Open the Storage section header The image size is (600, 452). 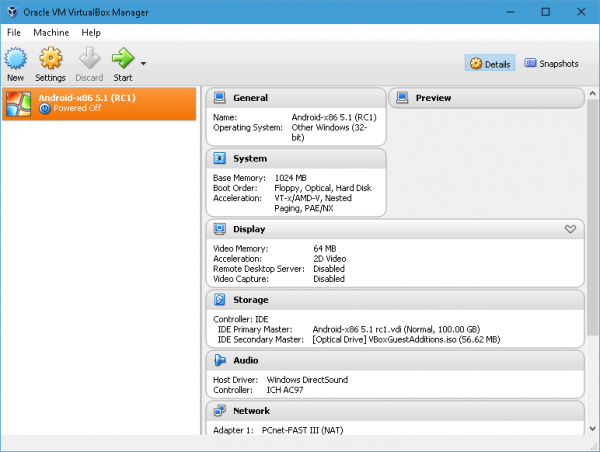click(395, 300)
